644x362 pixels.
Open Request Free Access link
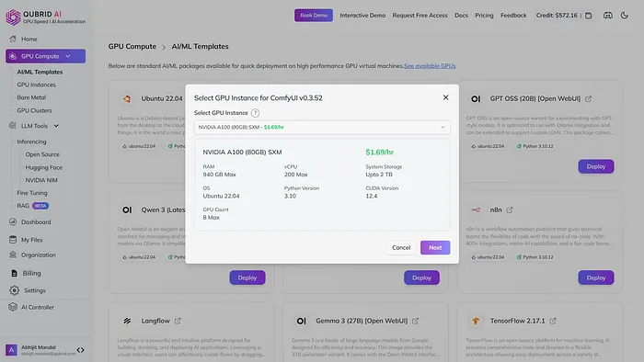pos(420,16)
